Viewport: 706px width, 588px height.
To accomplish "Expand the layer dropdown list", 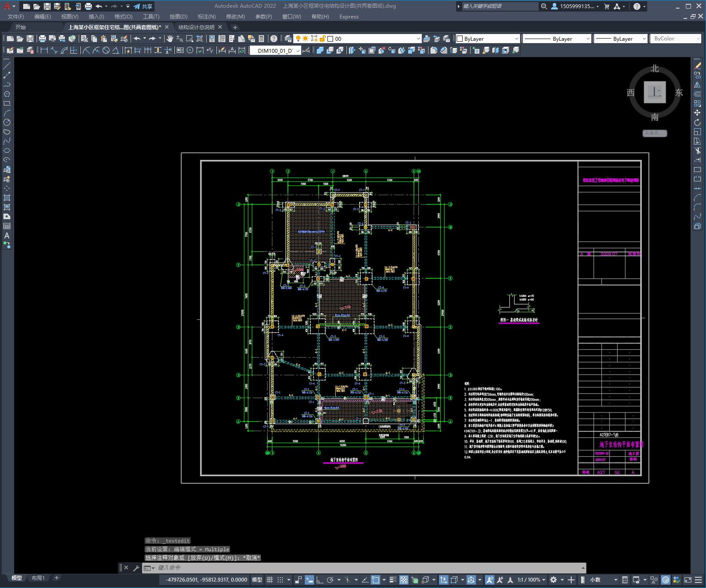I will [418, 39].
